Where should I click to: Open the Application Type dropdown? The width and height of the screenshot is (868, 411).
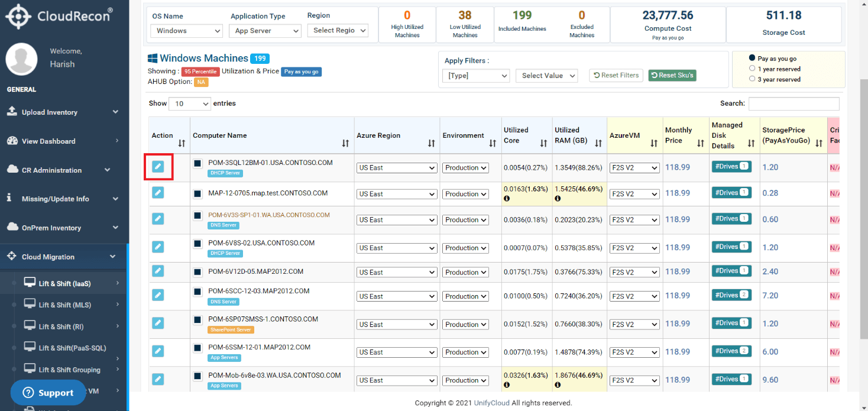click(265, 31)
